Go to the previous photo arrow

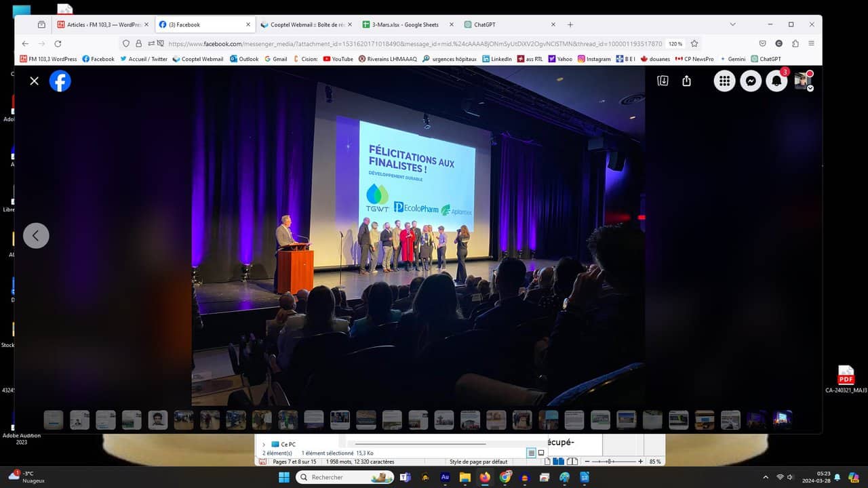tap(36, 236)
